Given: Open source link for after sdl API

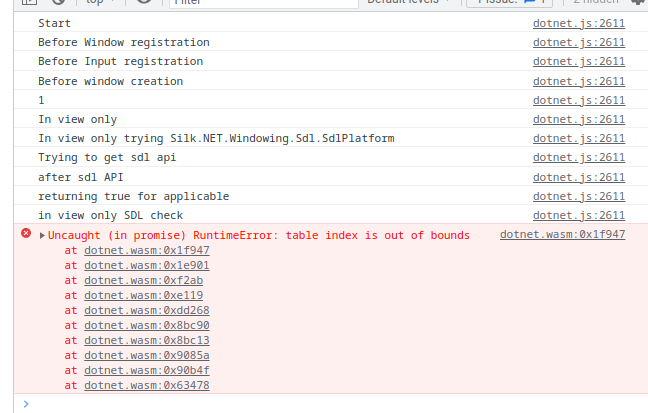Looking at the screenshot, I should click(x=578, y=177).
